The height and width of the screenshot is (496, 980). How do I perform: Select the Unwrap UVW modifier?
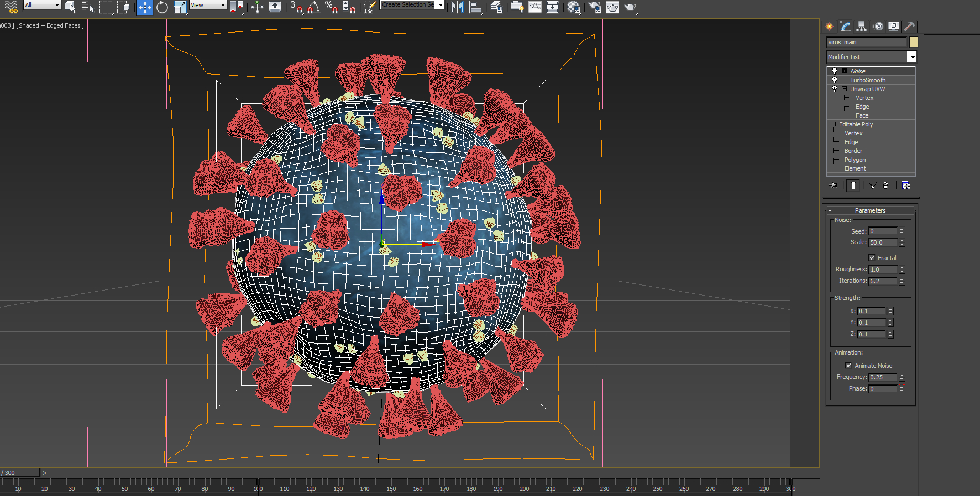[x=867, y=89]
